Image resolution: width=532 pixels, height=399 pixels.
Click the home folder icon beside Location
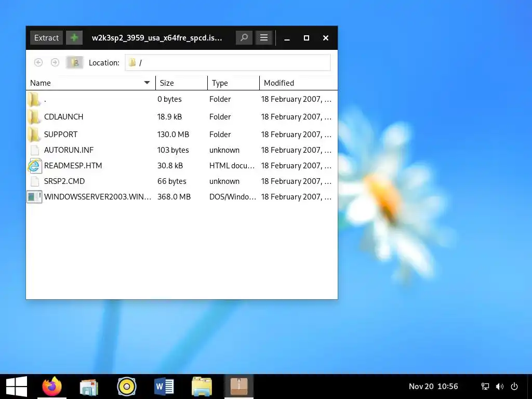(x=75, y=62)
